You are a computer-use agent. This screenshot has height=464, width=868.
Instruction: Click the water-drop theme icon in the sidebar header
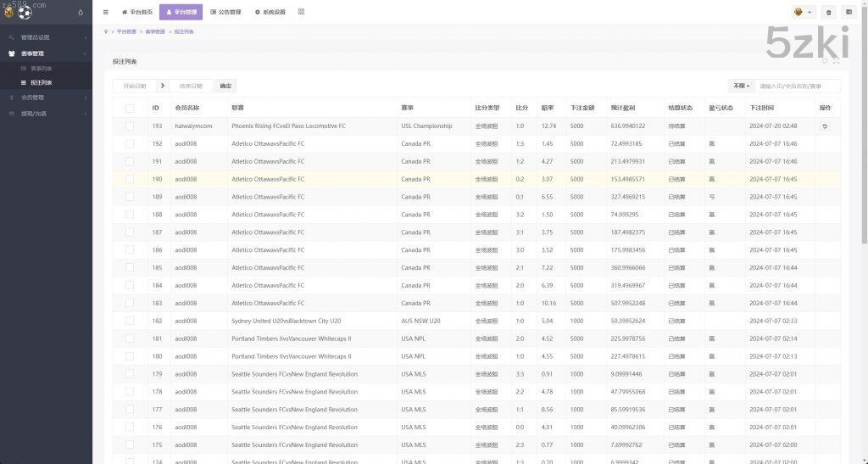coord(81,13)
